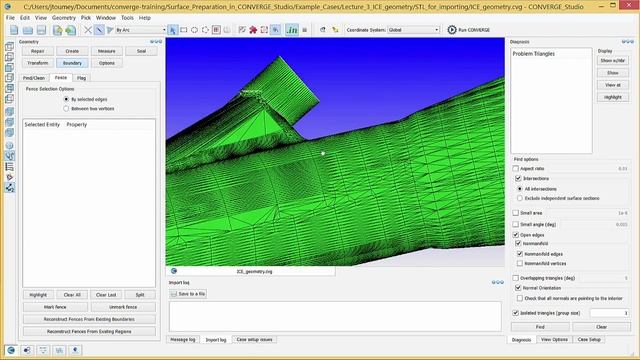Click the pin icon in bottom status bar

click(75, 350)
